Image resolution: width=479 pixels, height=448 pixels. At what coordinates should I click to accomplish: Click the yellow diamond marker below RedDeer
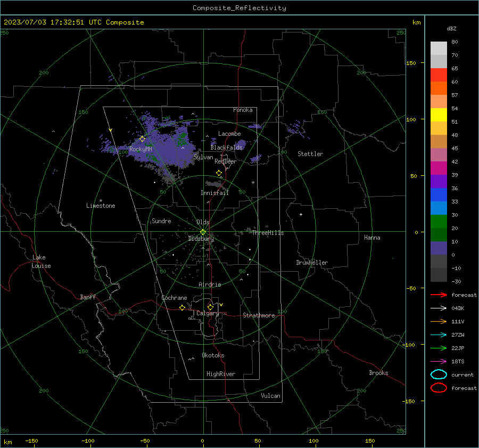point(219,173)
